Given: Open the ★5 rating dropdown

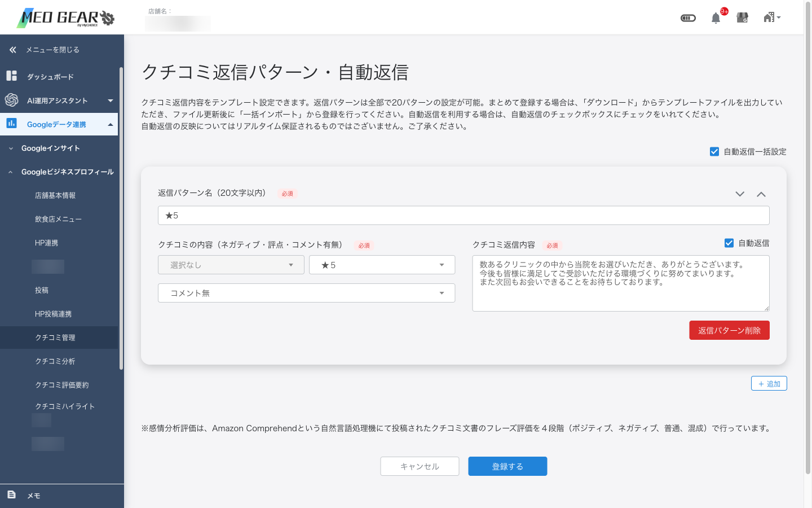Looking at the screenshot, I should pyautogui.click(x=382, y=265).
